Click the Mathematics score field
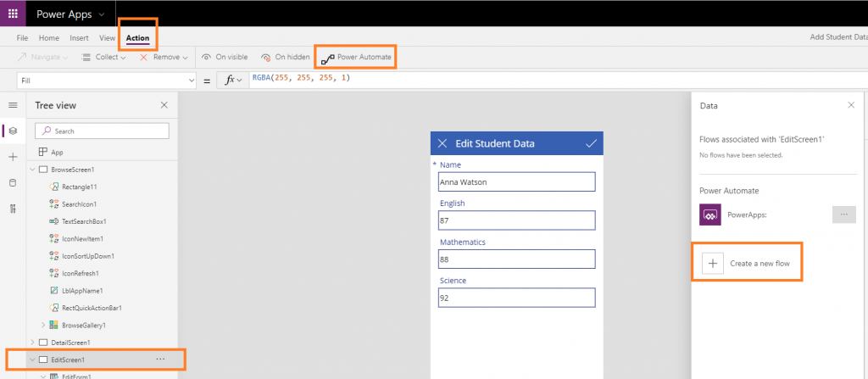The image size is (868, 379). coord(516,259)
